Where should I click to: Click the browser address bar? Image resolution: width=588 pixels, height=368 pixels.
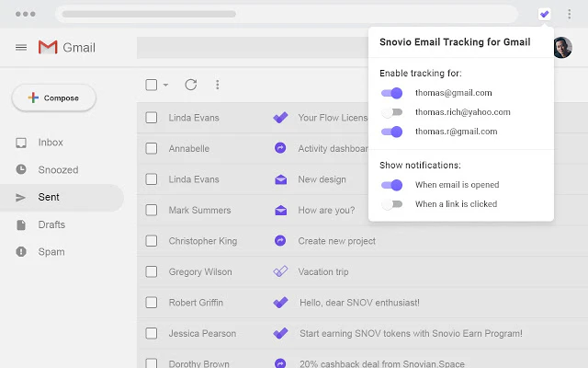click(287, 15)
